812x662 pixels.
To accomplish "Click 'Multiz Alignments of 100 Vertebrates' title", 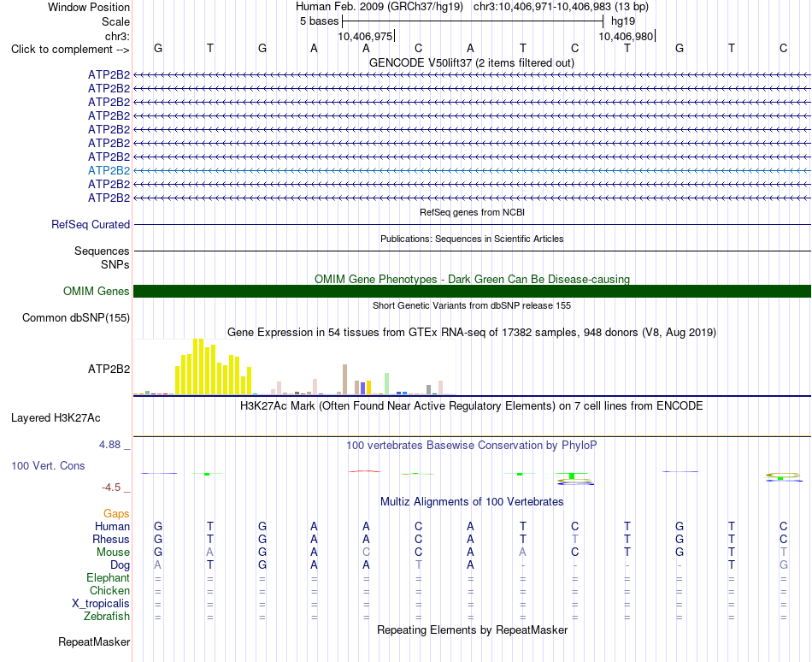I will pos(472,501).
